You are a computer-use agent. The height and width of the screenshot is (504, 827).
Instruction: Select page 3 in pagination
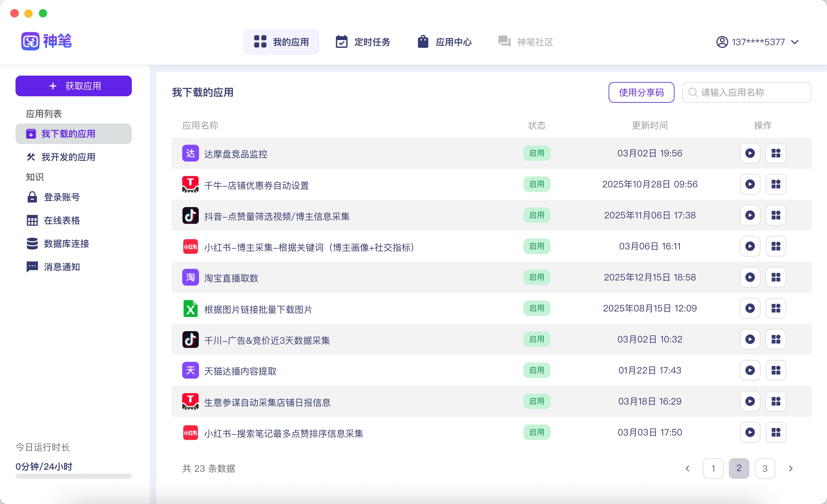point(765,469)
